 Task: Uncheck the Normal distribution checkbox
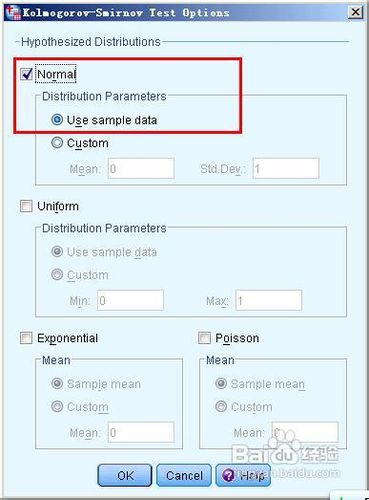click(26, 74)
